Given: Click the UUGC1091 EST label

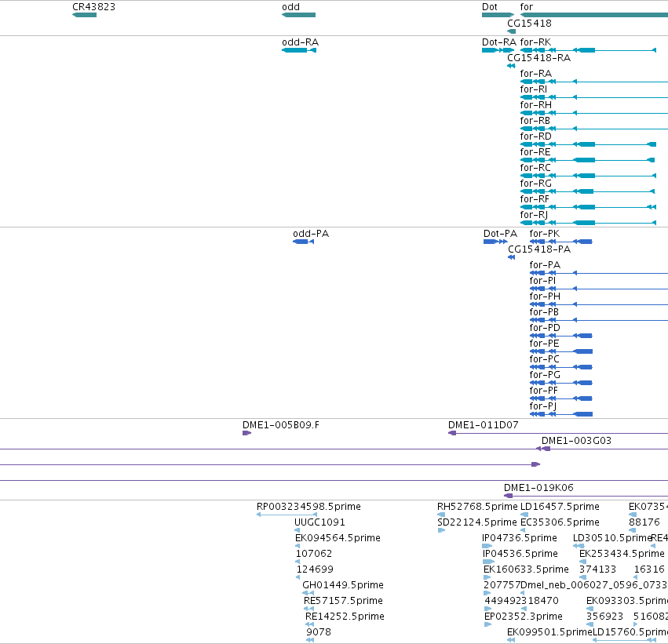Looking at the screenshot, I should [x=319, y=522].
